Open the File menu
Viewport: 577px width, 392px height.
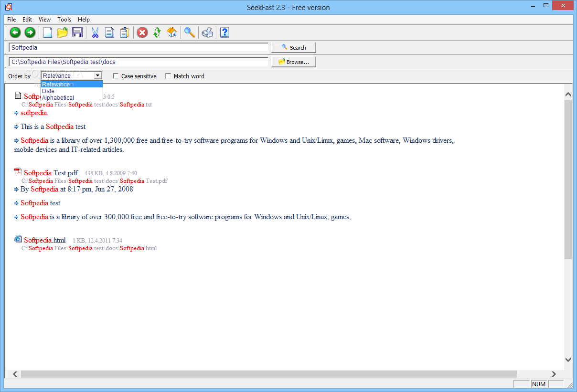click(x=11, y=20)
